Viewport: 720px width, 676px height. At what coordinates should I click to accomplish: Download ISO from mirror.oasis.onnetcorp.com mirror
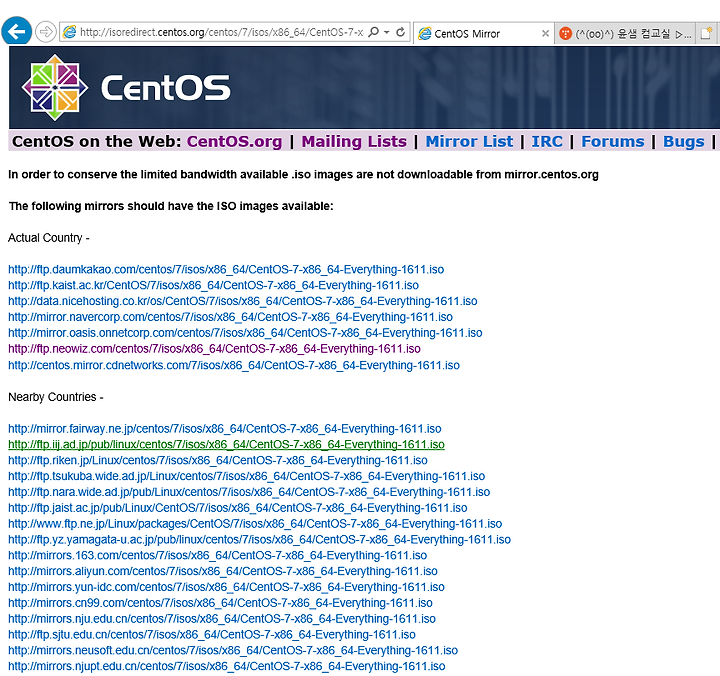[x=245, y=332]
